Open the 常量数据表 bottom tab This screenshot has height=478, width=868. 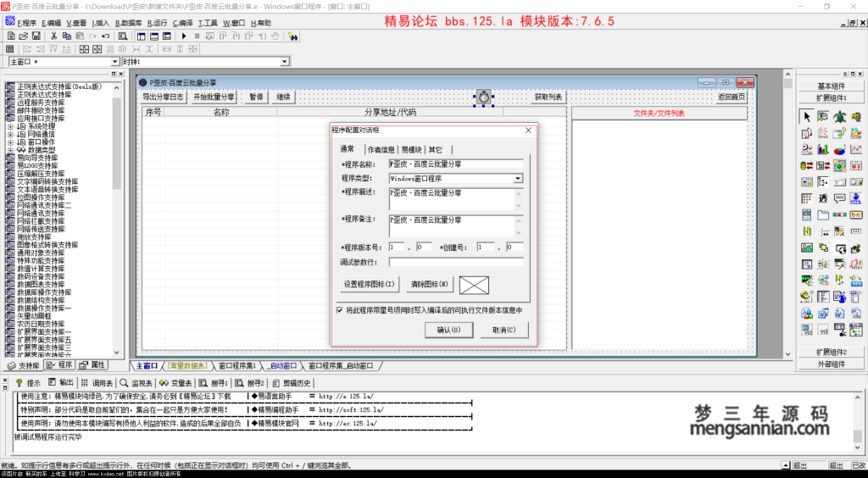coord(188,366)
